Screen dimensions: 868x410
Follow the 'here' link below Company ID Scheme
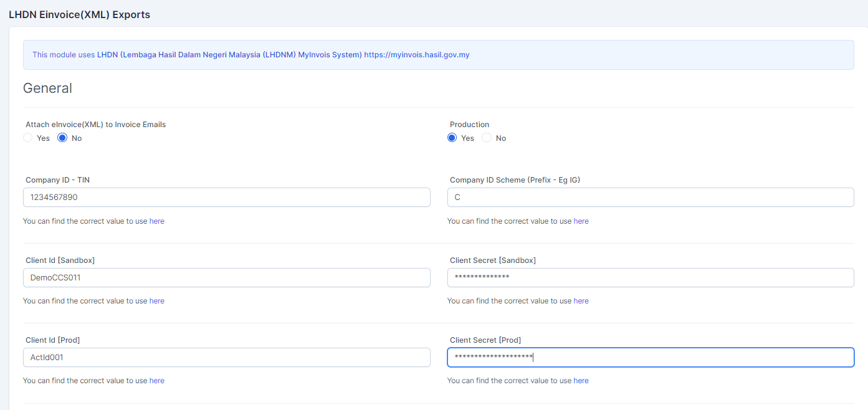tap(581, 221)
